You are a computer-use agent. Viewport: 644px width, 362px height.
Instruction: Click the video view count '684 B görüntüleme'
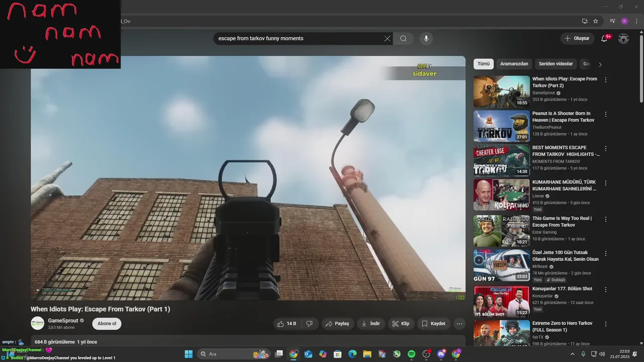point(54,342)
